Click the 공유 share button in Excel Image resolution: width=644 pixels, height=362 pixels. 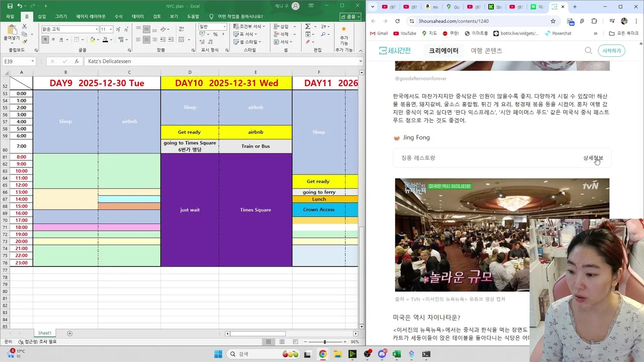click(x=351, y=17)
